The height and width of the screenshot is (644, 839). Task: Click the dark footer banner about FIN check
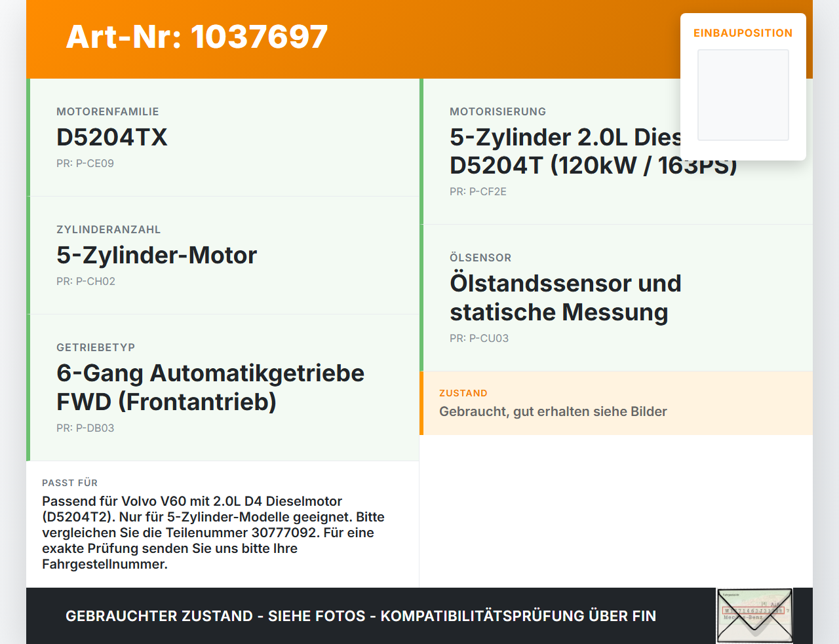(x=419, y=616)
